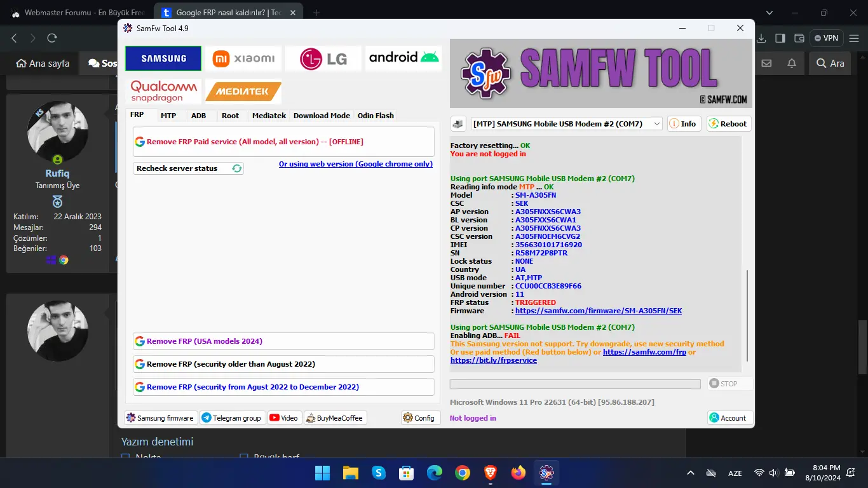The image size is (868, 488).
Task: Open the FRP tab
Action: pyautogui.click(x=137, y=115)
